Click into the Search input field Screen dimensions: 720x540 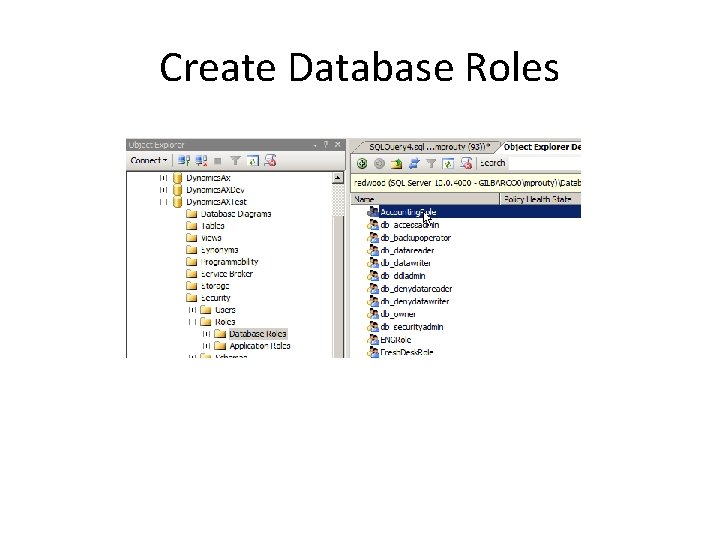click(x=545, y=163)
